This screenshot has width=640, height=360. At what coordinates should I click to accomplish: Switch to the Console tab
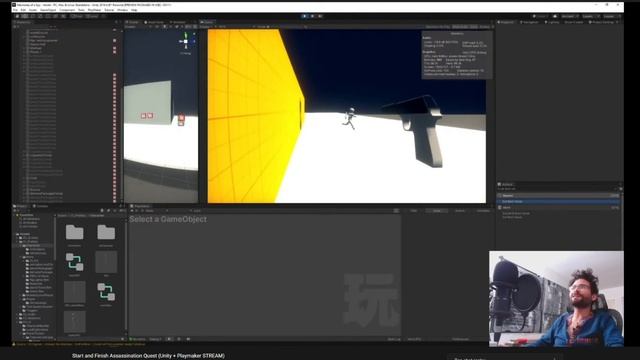[41, 206]
